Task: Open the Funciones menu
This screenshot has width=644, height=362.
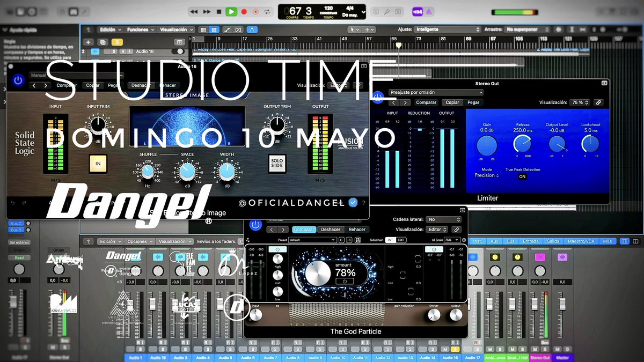Action: [141, 29]
